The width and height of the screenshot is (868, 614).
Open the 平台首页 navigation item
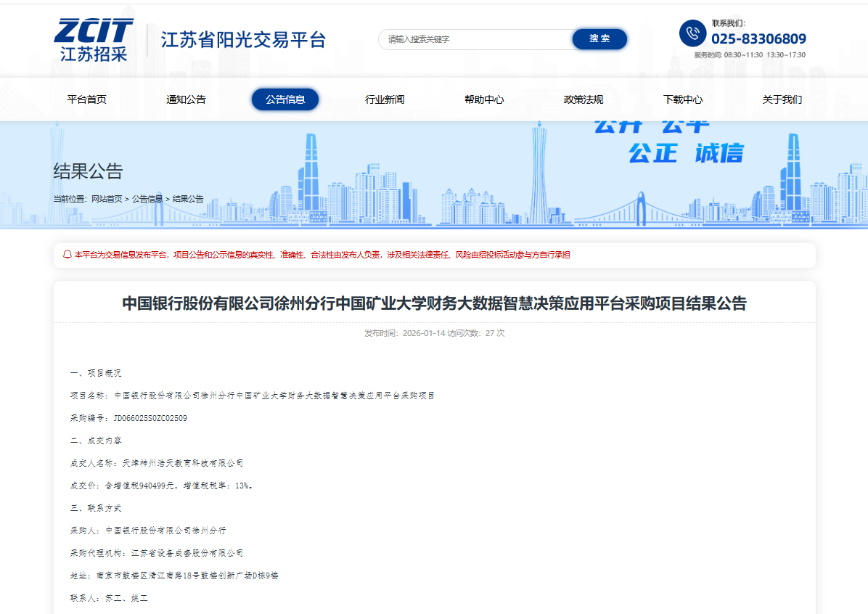pyautogui.click(x=86, y=99)
